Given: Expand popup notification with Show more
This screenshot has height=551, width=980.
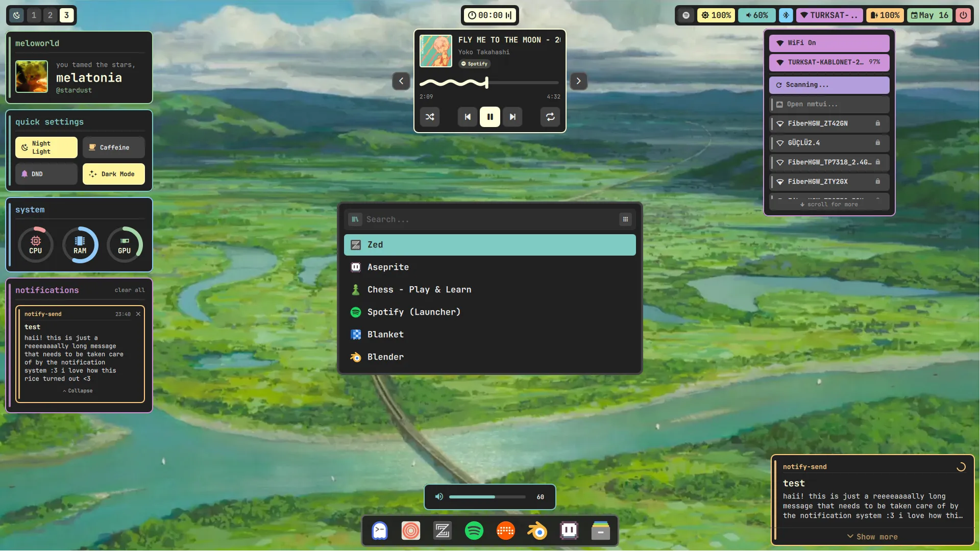Looking at the screenshot, I should [872, 537].
